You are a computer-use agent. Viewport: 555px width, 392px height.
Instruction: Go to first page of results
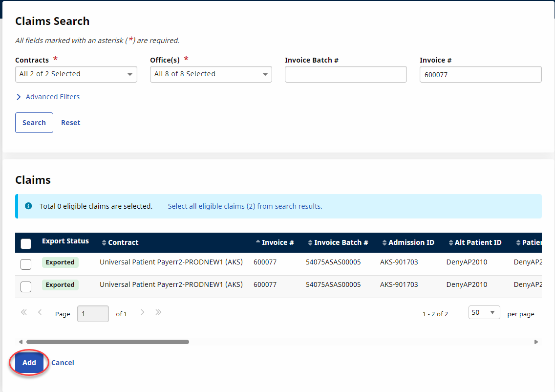pos(23,312)
